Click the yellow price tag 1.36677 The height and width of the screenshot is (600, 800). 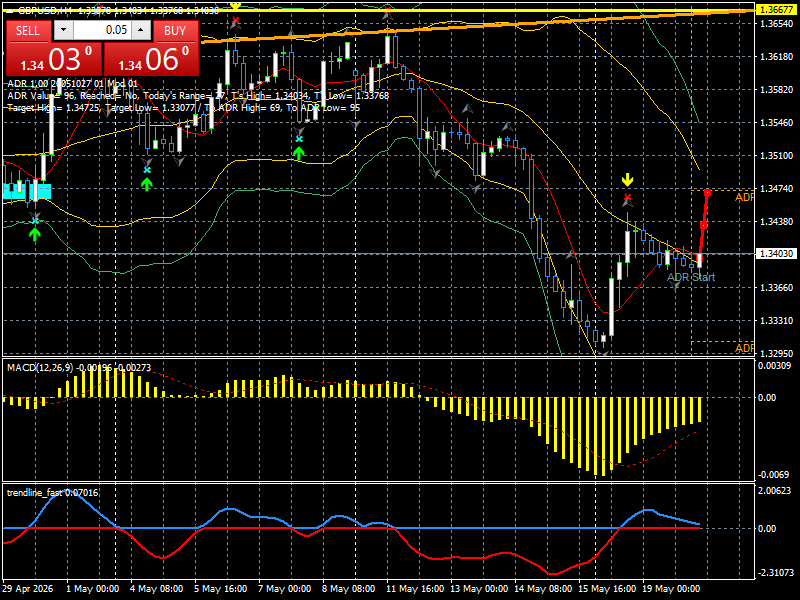coord(776,10)
